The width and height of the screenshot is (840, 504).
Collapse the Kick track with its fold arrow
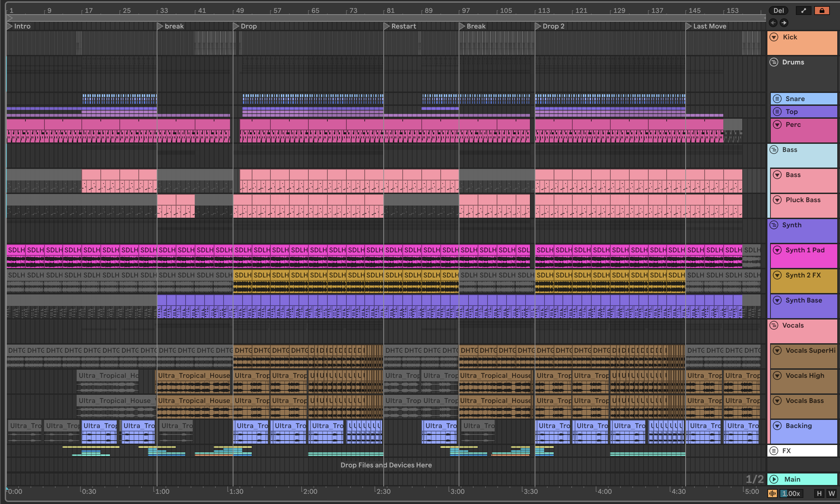click(x=774, y=37)
